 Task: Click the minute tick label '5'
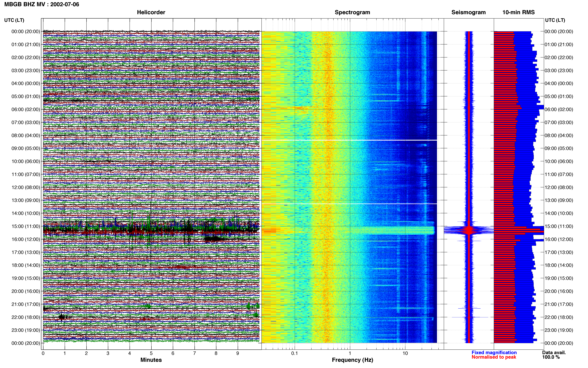(x=151, y=353)
